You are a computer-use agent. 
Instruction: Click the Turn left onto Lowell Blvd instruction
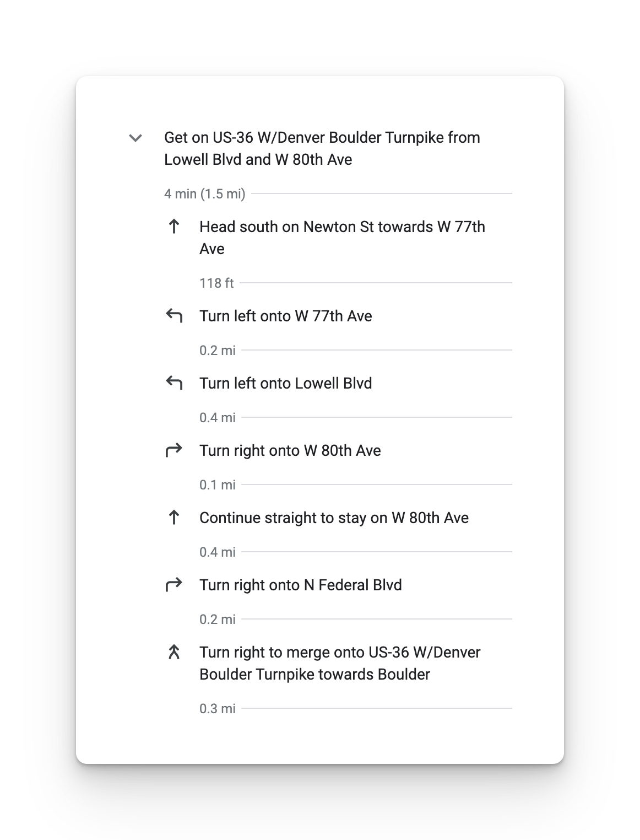pos(286,384)
